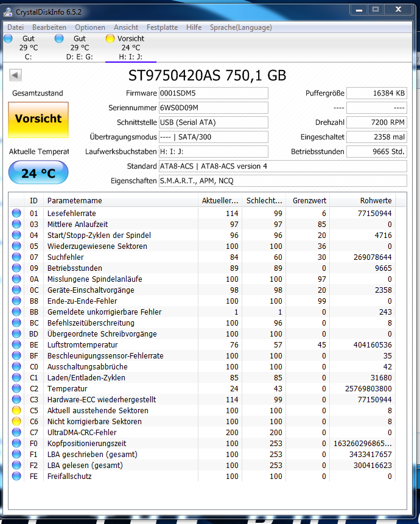Viewport: 420px width, 524px height.
Task: Click status orb of Beschleunigungssensor-Fehlerrate row
Action: pos(16,355)
